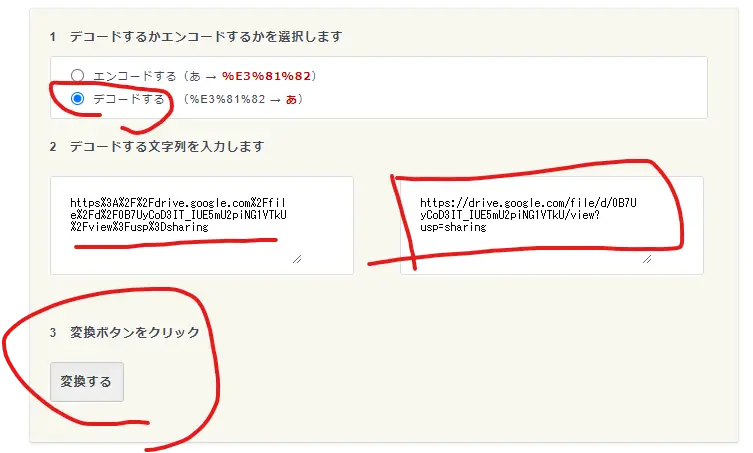Screen dimensions: 753x453
Task: Click the step heading デコードする文字列を入力します
Action: [x=167, y=147]
